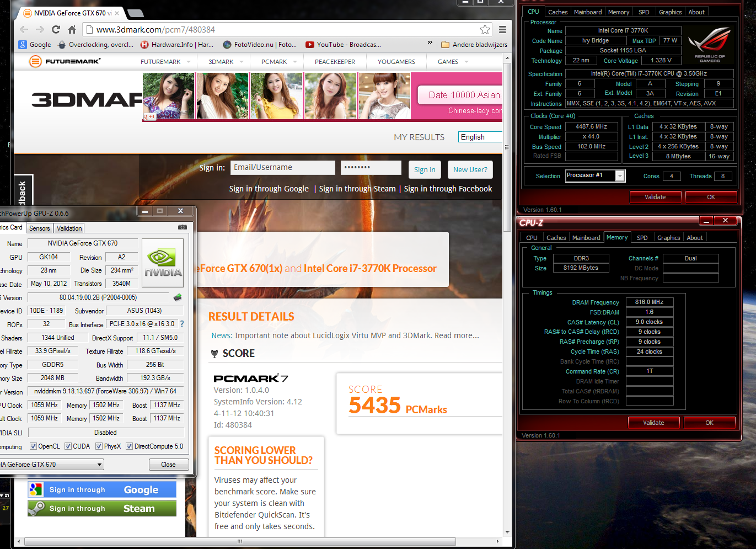Reload the 3dmark page

point(56,30)
